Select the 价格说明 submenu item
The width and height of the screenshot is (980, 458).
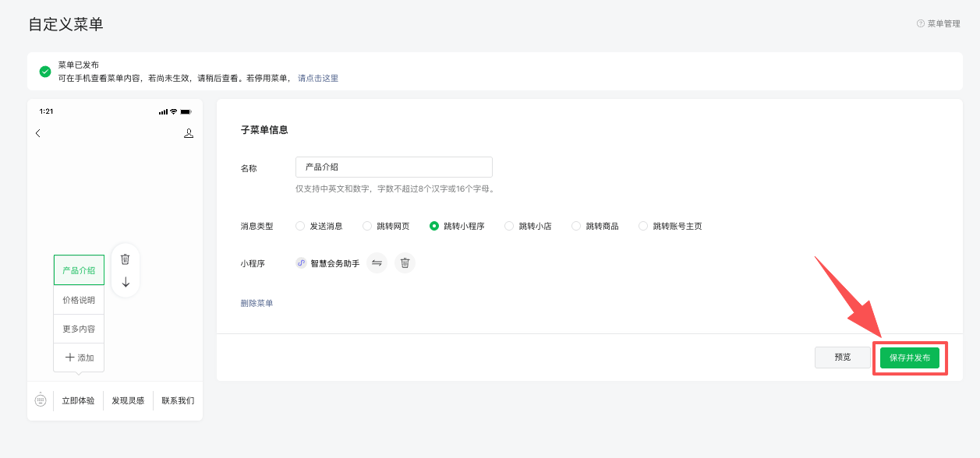coord(79,300)
